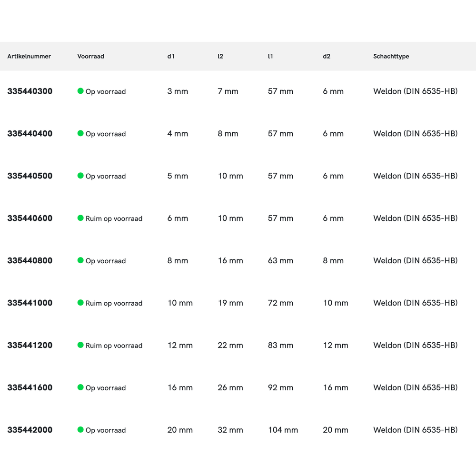Click the Artikelnummer column header

coord(29,56)
